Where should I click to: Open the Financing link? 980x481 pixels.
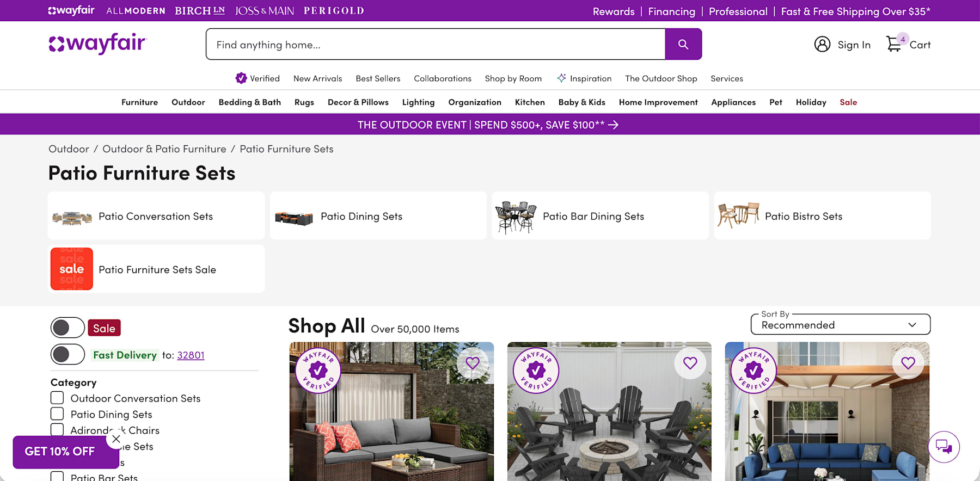[671, 11]
